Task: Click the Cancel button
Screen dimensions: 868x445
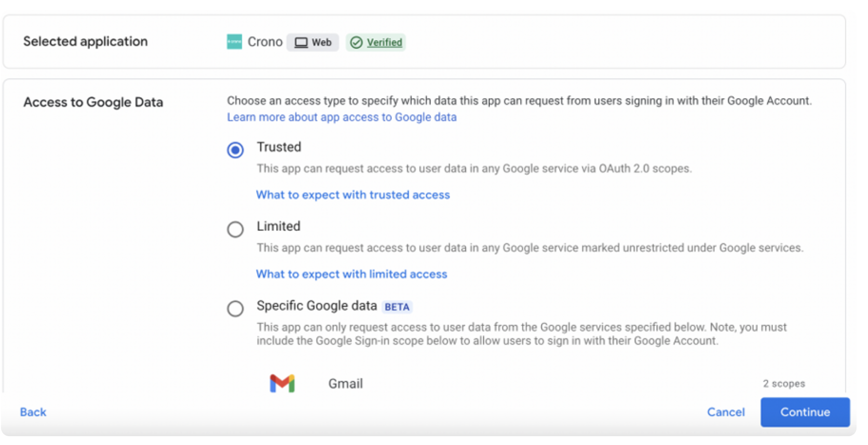Action: 725,412
